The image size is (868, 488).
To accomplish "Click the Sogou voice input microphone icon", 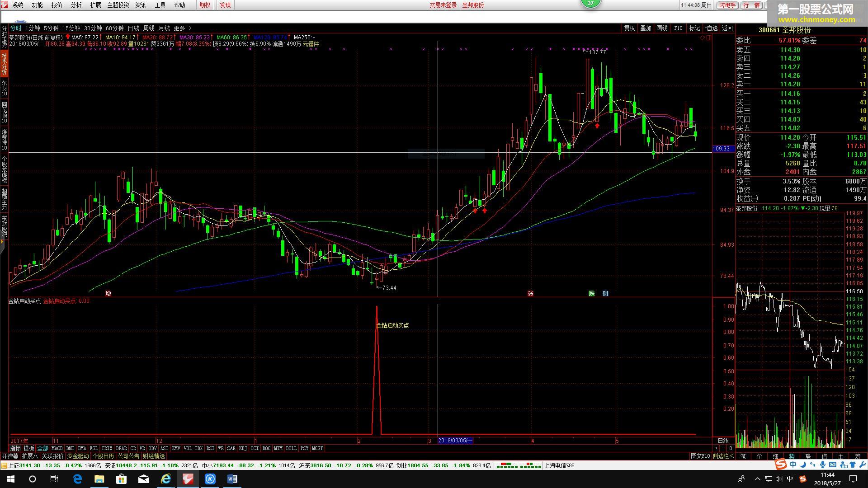I will coord(823,465).
